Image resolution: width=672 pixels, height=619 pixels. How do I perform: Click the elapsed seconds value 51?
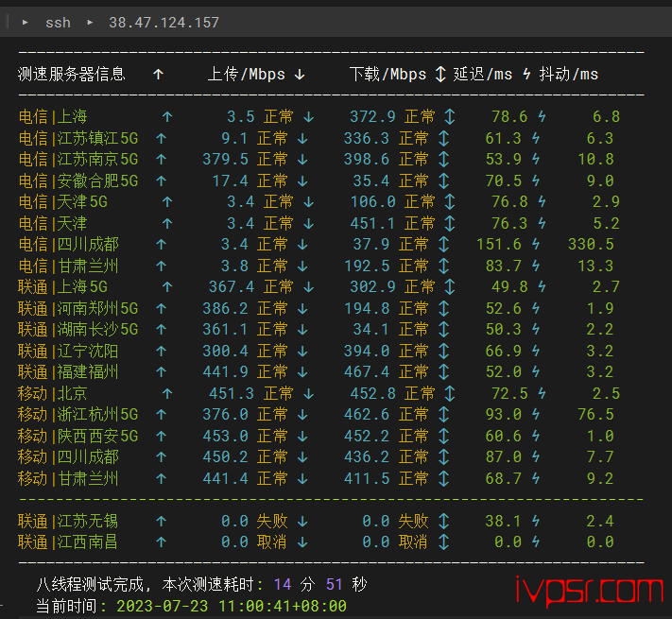click(335, 584)
